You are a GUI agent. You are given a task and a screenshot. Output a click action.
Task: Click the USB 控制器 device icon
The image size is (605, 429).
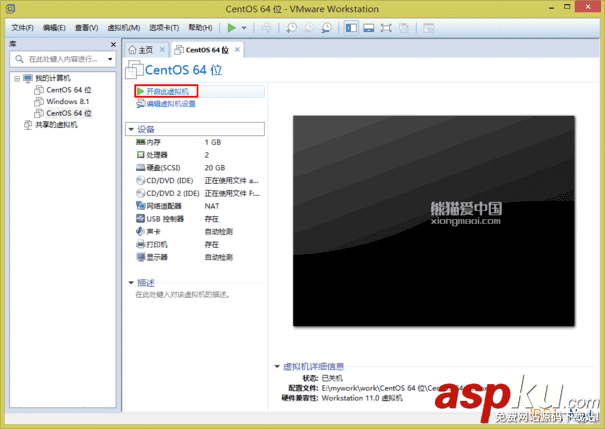pos(140,218)
